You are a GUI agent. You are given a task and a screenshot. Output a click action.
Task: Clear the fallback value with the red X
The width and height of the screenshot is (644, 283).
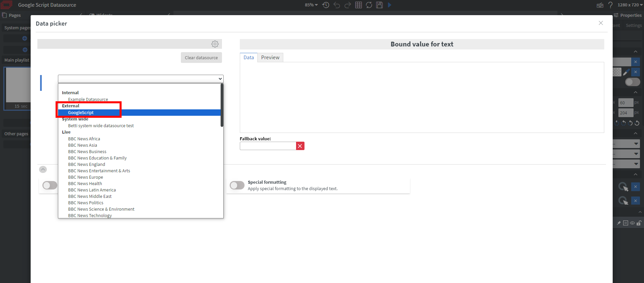[x=300, y=146]
